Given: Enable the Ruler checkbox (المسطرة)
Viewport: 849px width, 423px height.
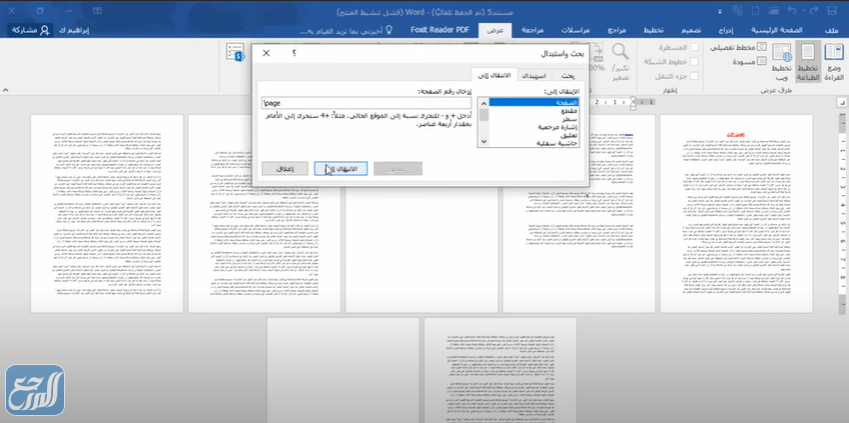Looking at the screenshot, I should coord(695,48).
